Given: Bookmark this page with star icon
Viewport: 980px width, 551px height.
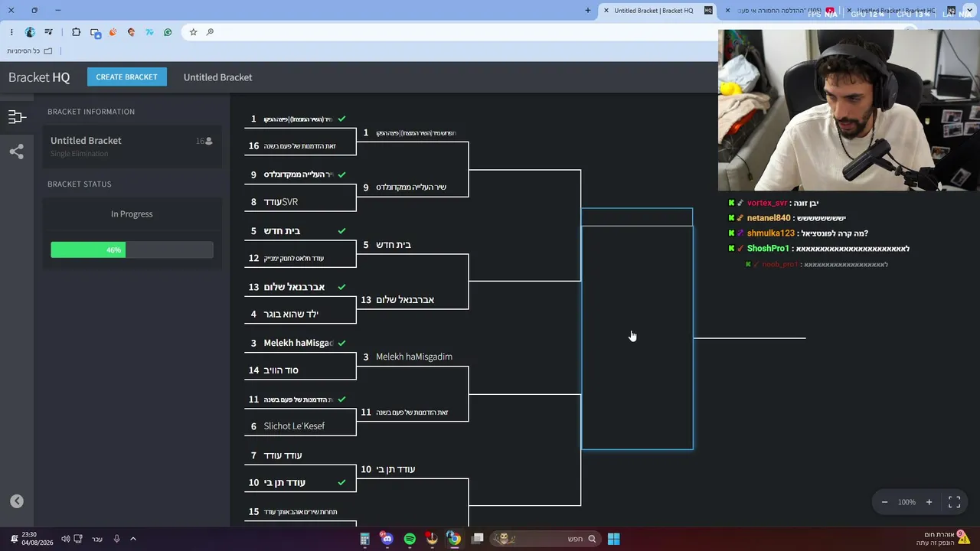Looking at the screenshot, I should click(193, 32).
